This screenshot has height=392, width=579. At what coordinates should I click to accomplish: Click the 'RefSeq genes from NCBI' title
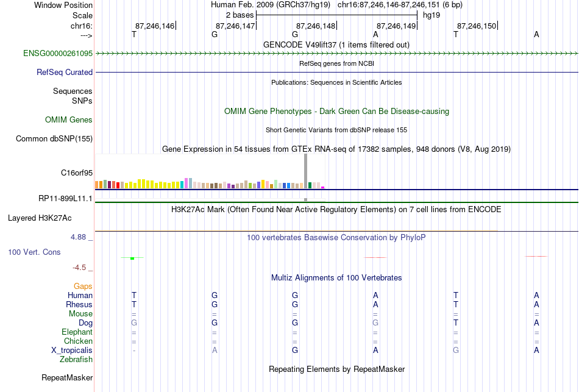click(x=337, y=63)
